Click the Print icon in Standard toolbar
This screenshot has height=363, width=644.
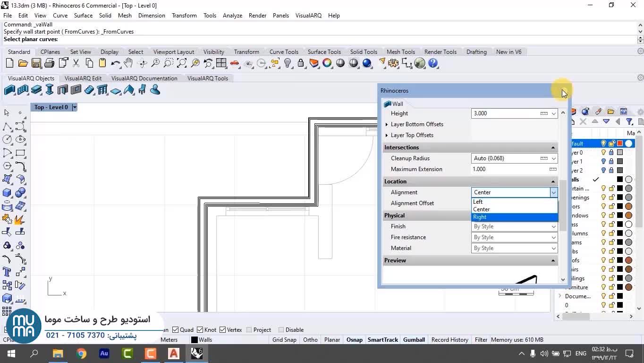(49, 63)
